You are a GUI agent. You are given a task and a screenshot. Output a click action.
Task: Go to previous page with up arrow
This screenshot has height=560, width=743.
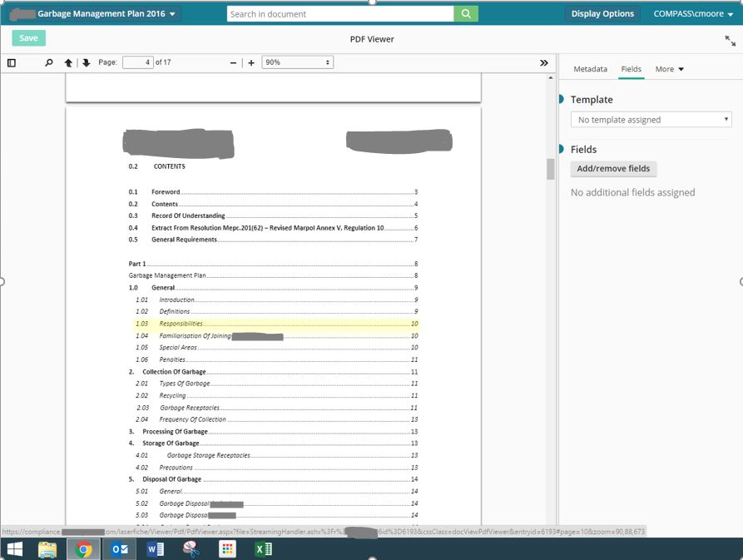tap(68, 62)
